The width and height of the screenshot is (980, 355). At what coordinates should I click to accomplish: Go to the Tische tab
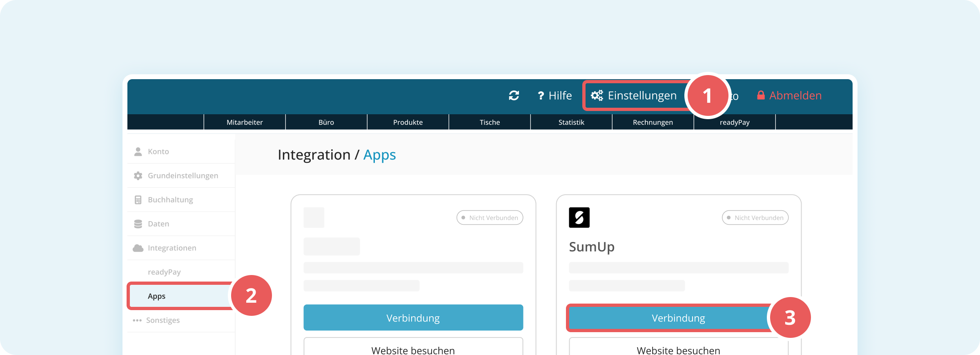click(x=490, y=122)
